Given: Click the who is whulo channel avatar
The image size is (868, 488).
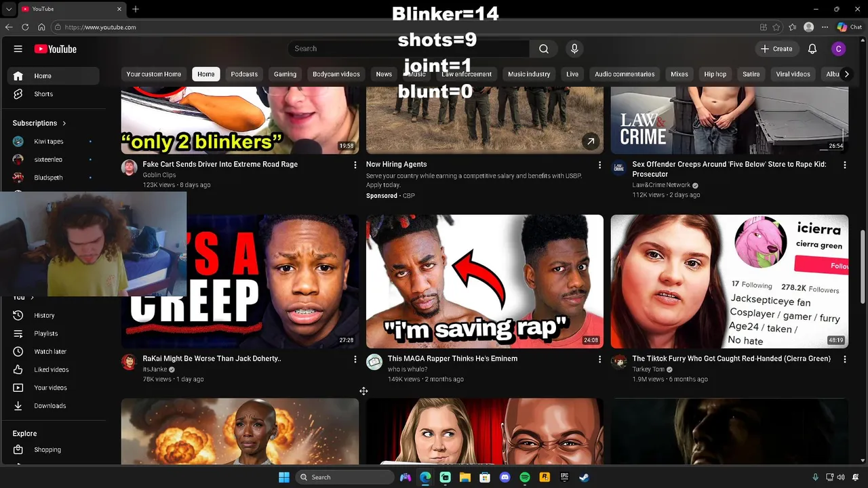Looking at the screenshot, I should point(374,362).
